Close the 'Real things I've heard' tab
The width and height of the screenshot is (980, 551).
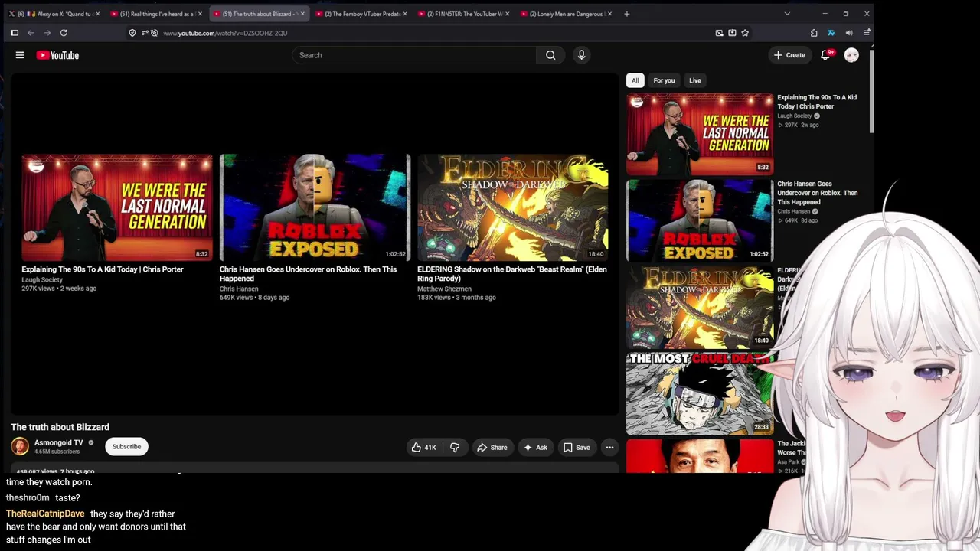click(200, 14)
